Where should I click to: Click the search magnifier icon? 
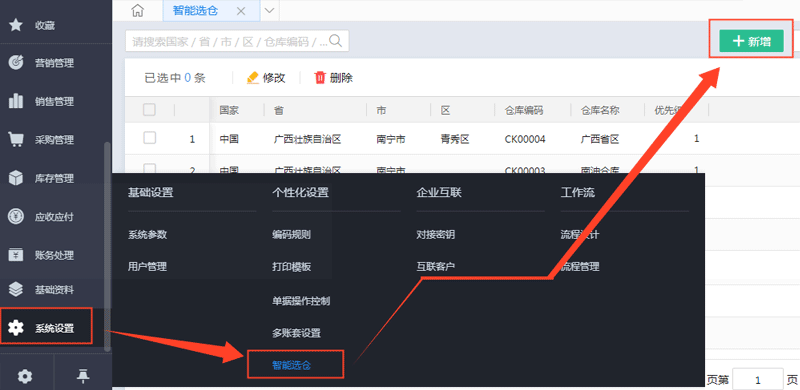coord(336,40)
